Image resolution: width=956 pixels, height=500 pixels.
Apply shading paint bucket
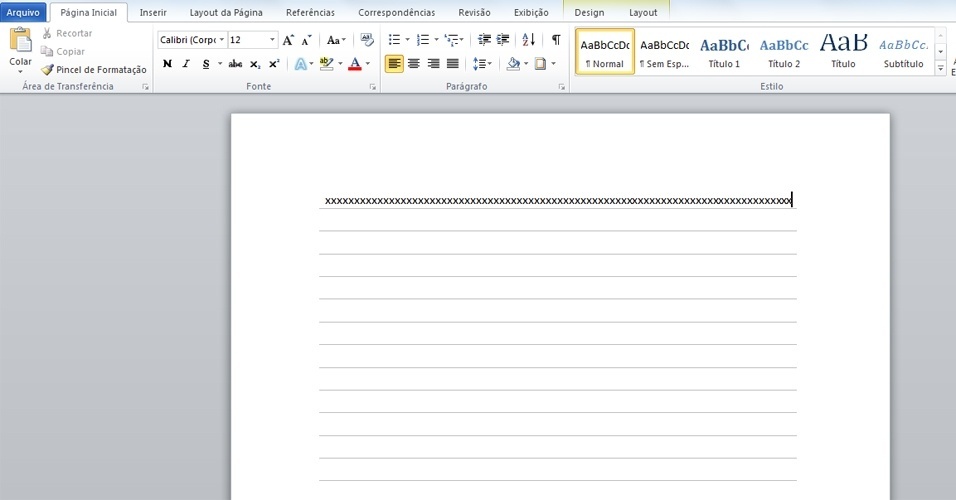click(513, 63)
